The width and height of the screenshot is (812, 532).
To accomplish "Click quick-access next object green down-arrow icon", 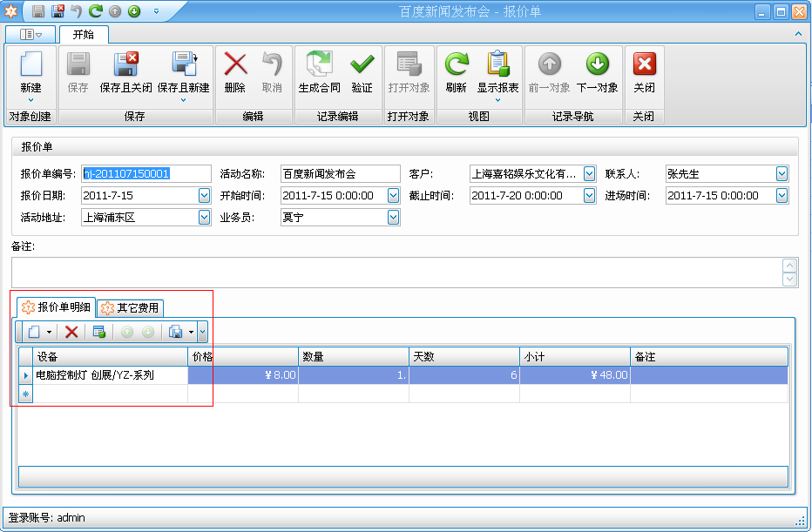I will (134, 11).
